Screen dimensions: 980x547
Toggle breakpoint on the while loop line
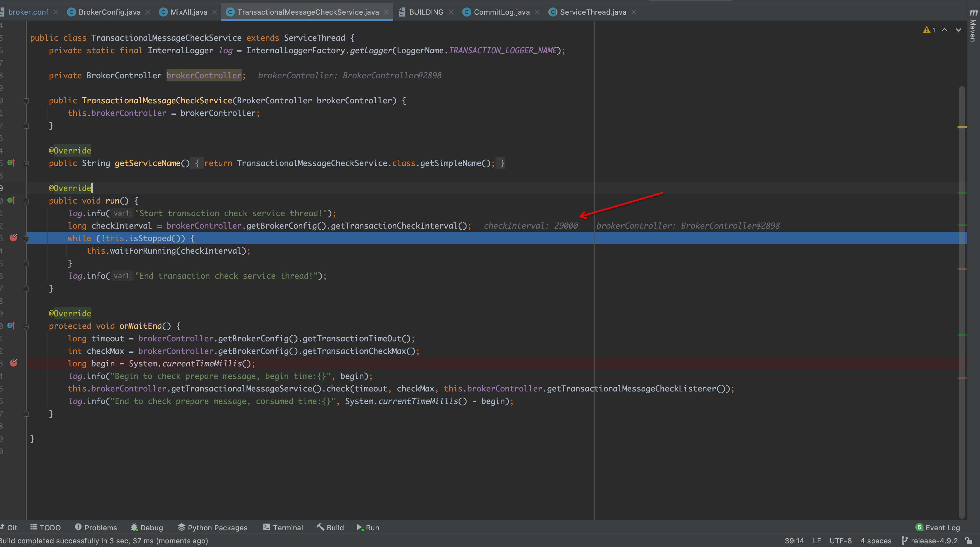13,238
